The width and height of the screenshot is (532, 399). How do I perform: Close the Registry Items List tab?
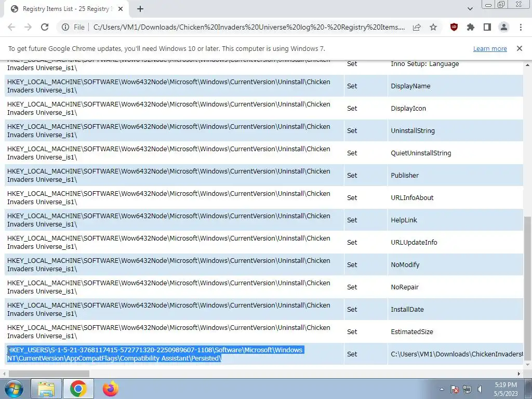pos(121,9)
